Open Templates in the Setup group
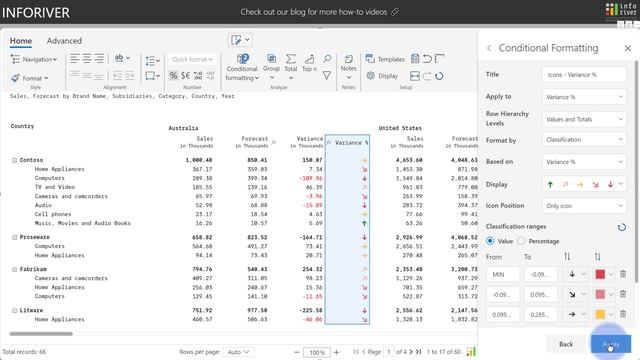 385,59
